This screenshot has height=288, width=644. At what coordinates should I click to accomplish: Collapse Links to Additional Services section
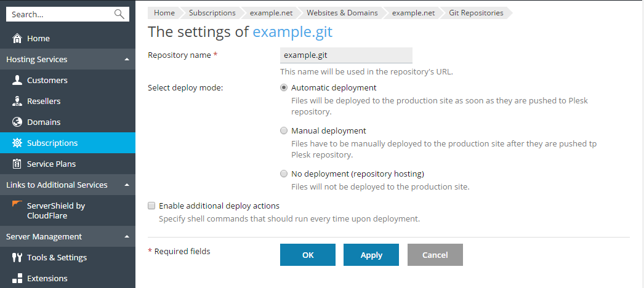pos(126,185)
